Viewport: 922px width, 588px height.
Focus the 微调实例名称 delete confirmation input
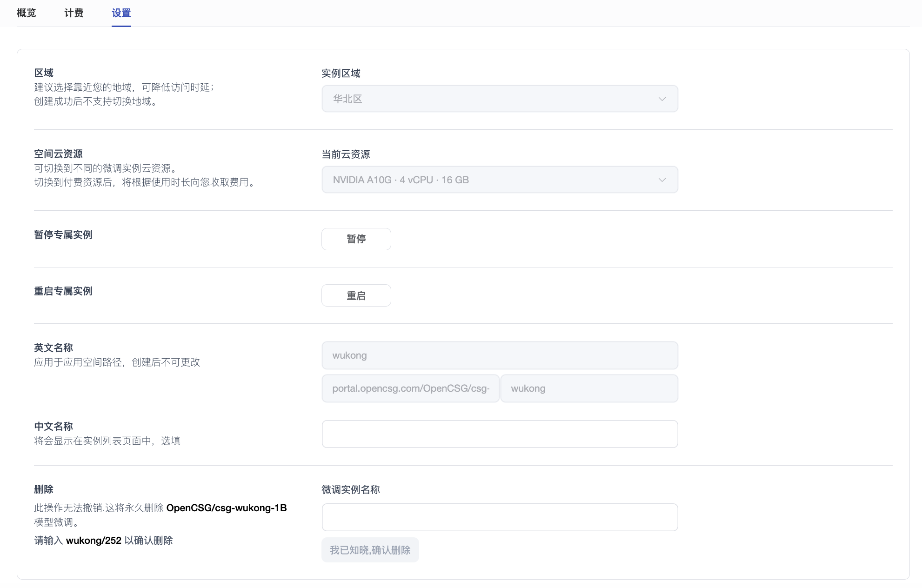[500, 517]
